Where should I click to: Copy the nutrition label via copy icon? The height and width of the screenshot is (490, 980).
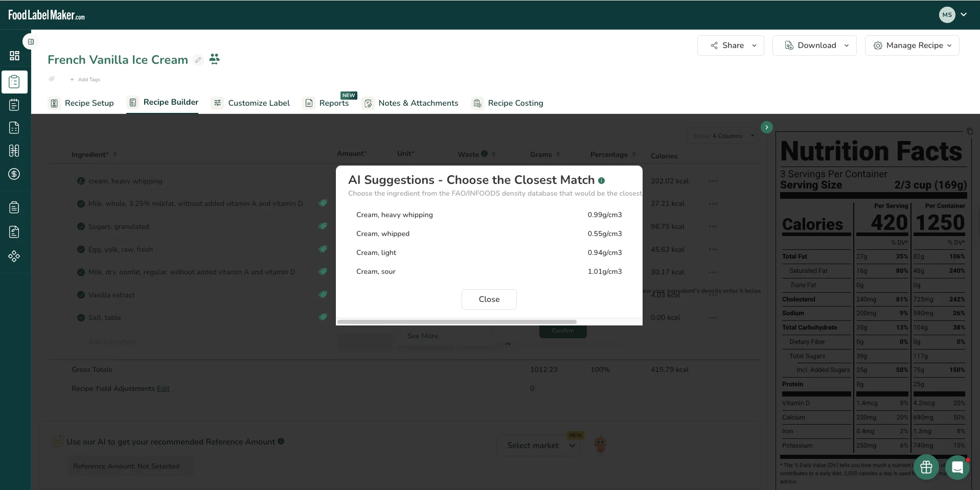coord(970,131)
